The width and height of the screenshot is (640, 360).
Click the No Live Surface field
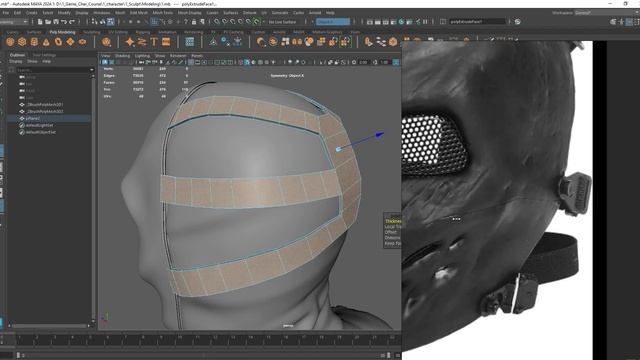coord(284,22)
